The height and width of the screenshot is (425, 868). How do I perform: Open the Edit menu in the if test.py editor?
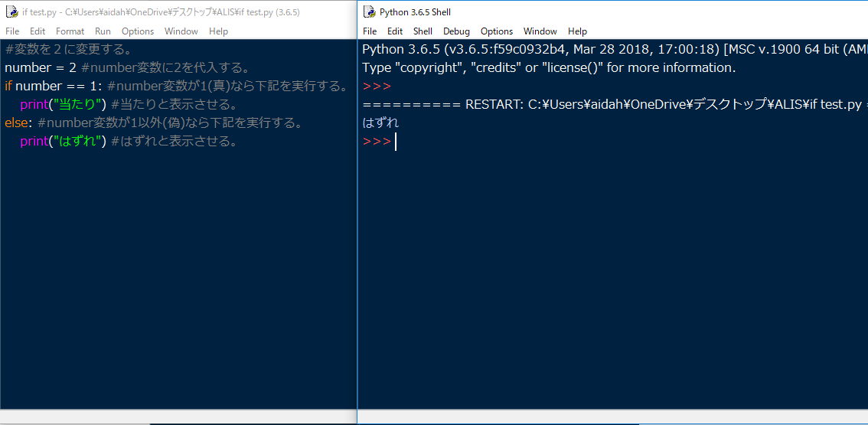coord(38,31)
